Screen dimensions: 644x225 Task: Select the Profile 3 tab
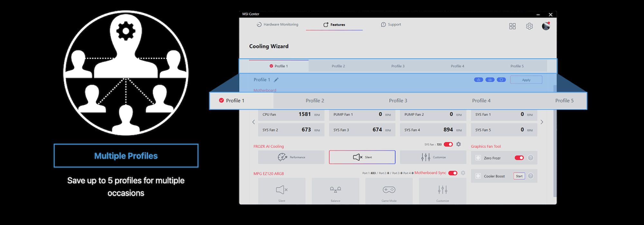[398, 100]
